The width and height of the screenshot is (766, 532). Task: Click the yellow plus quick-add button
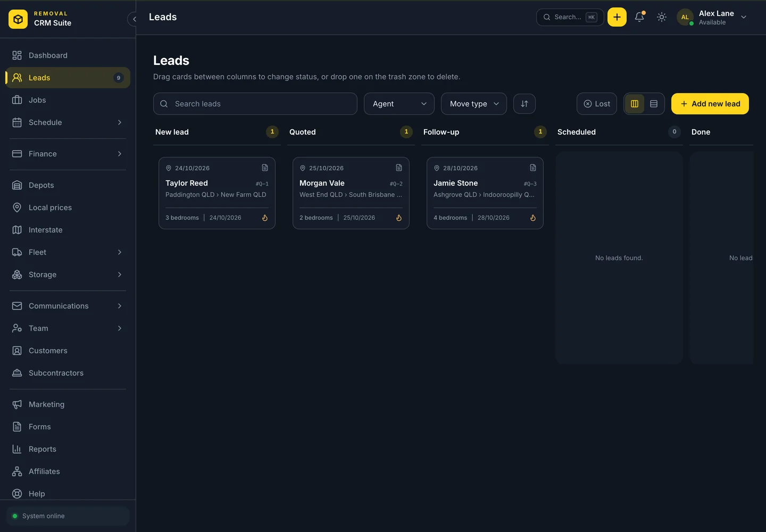617,17
